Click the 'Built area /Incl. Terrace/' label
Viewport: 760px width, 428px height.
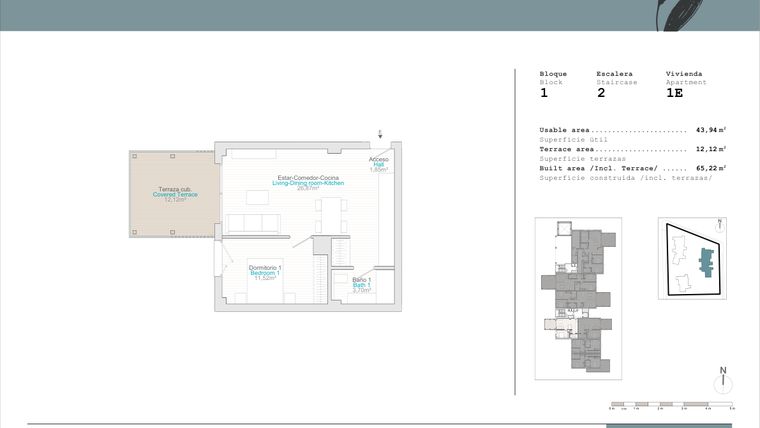(x=599, y=168)
